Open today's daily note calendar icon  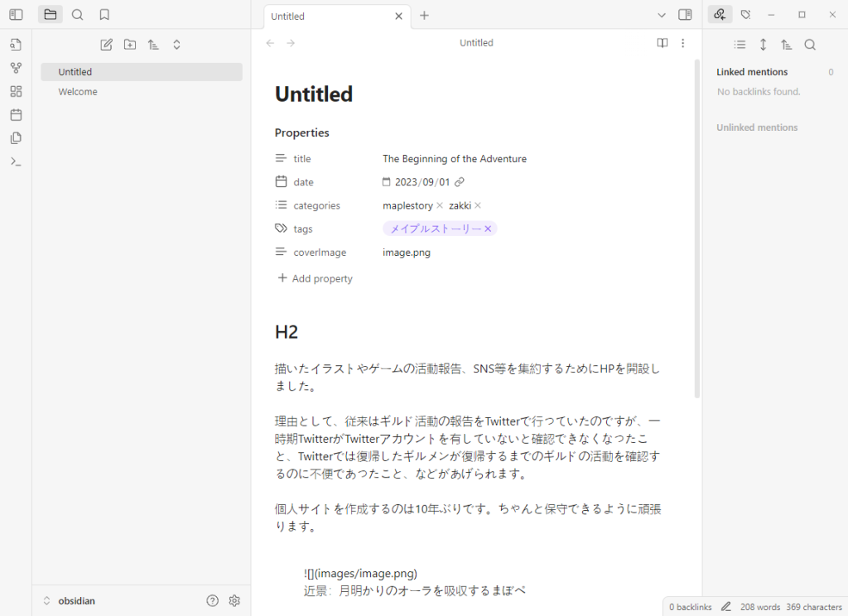pos(16,115)
